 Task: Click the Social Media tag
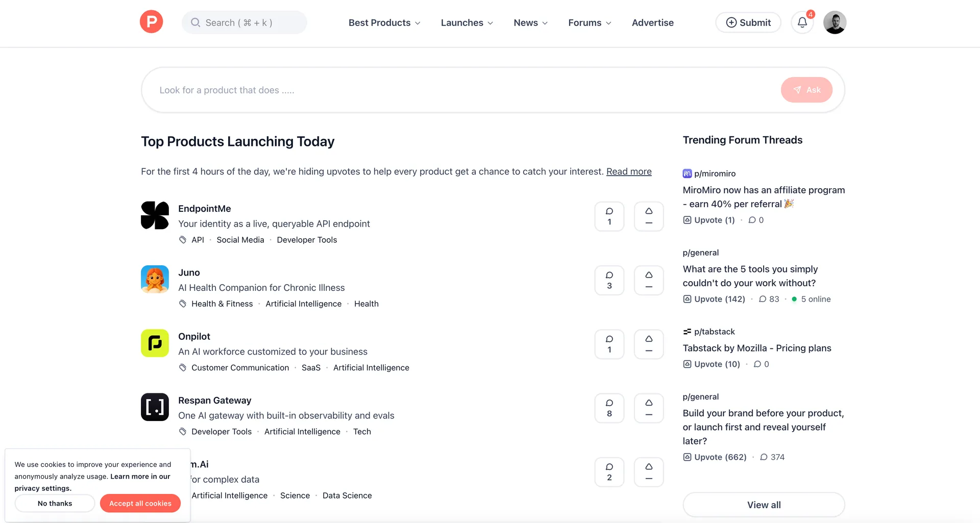pyautogui.click(x=240, y=240)
